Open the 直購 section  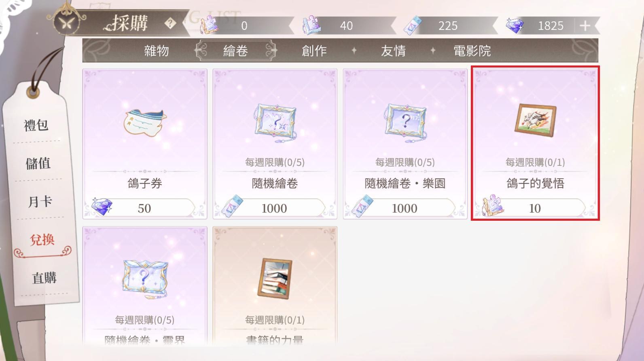coord(44,278)
